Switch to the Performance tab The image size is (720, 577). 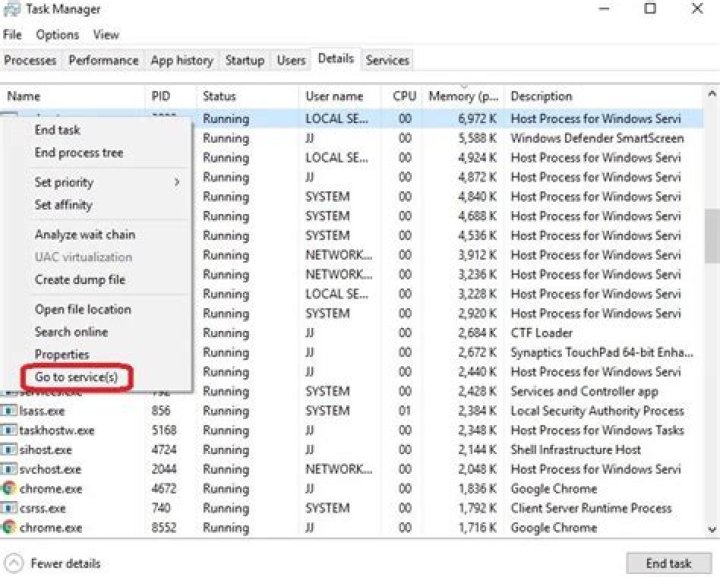pyautogui.click(x=103, y=61)
